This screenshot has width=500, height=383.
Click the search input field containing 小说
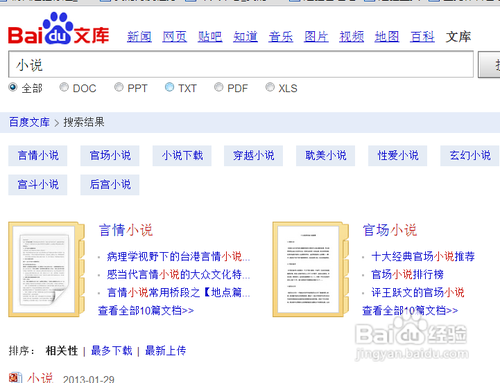[241, 64]
